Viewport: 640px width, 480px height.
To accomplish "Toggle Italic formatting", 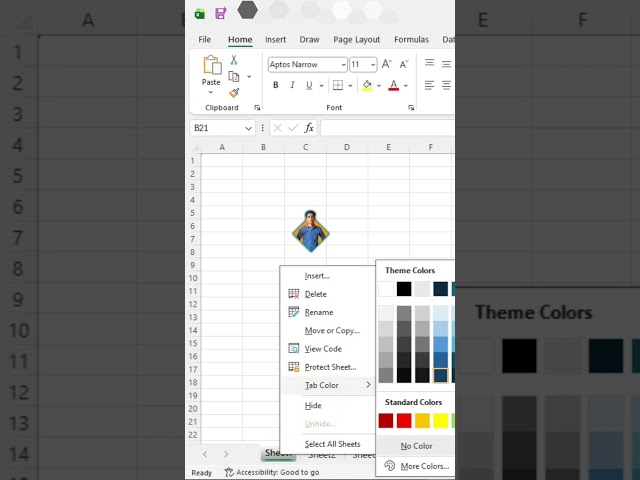I will [x=292, y=85].
